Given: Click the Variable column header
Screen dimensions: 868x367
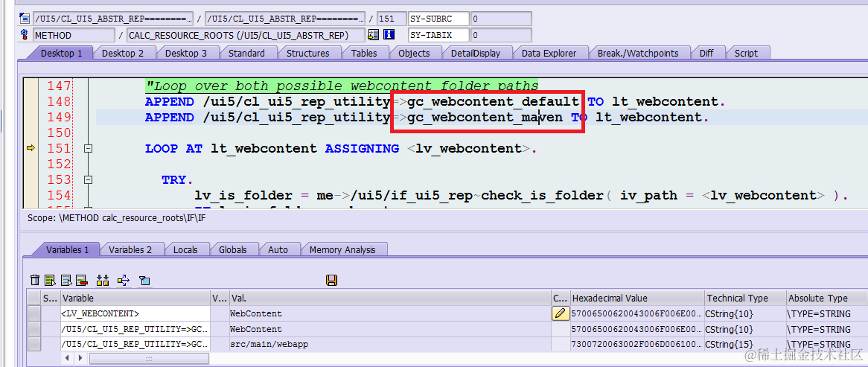Looking at the screenshot, I should pyautogui.click(x=135, y=298).
